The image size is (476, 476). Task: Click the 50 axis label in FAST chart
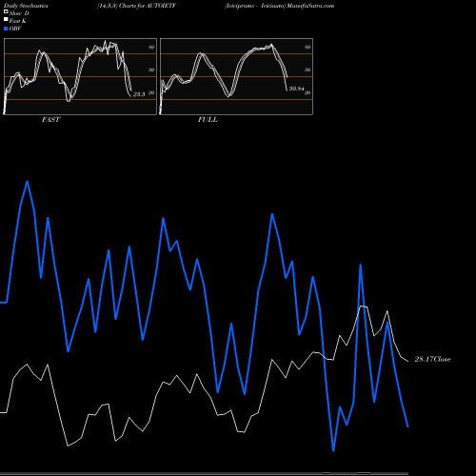tap(151, 69)
